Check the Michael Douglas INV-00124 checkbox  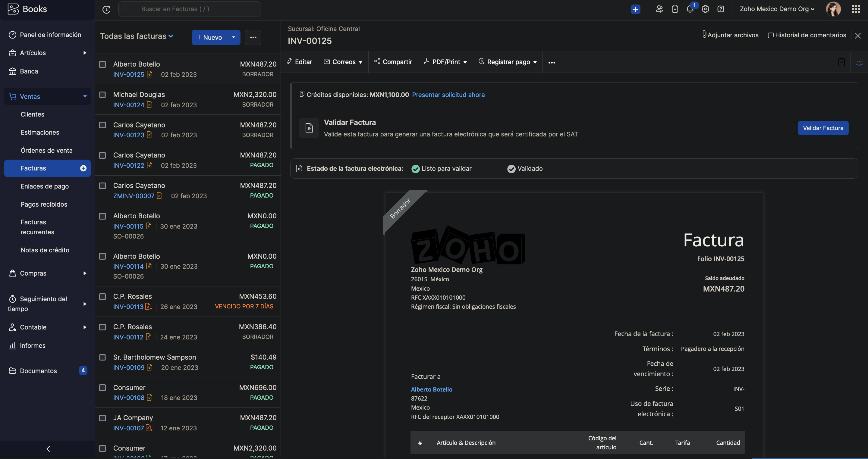point(102,95)
